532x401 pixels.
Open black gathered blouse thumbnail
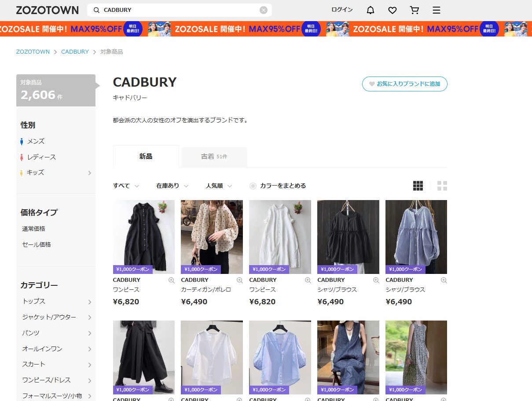[348, 237]
